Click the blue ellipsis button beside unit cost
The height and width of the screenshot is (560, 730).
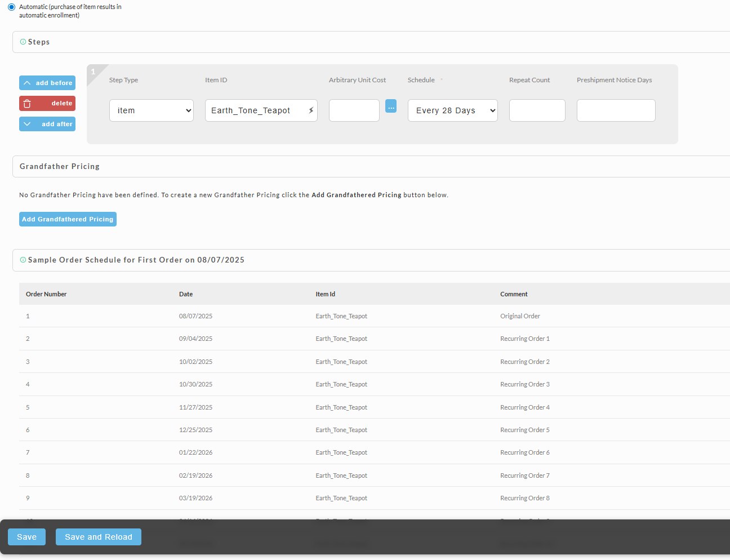coord(391,106)
